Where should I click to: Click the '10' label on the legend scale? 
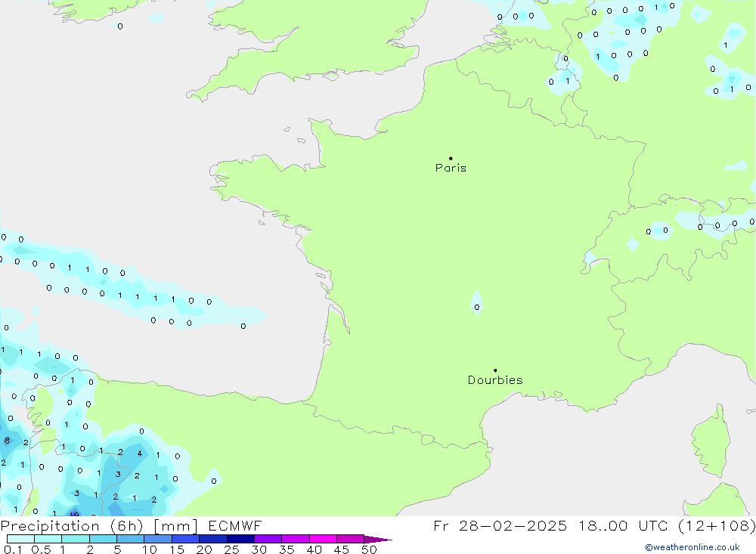(x=150, y=549)
